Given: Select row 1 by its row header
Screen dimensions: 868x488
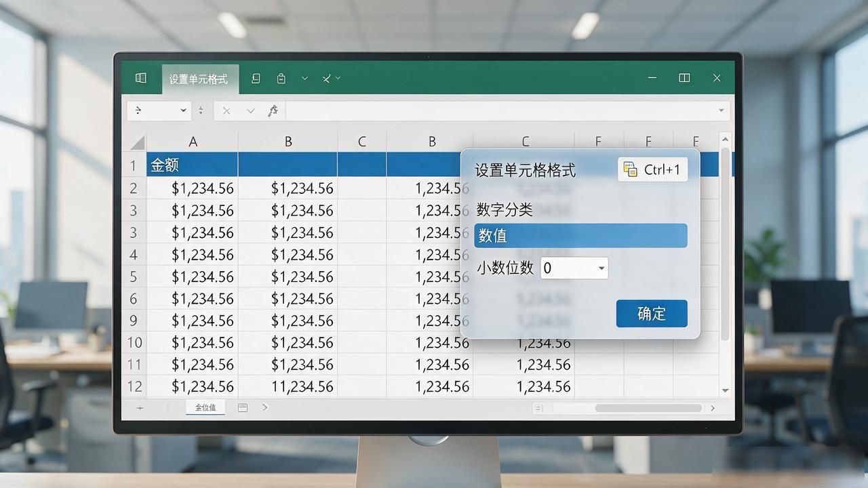Looking at the screenshot, I should tap(134, 165).
